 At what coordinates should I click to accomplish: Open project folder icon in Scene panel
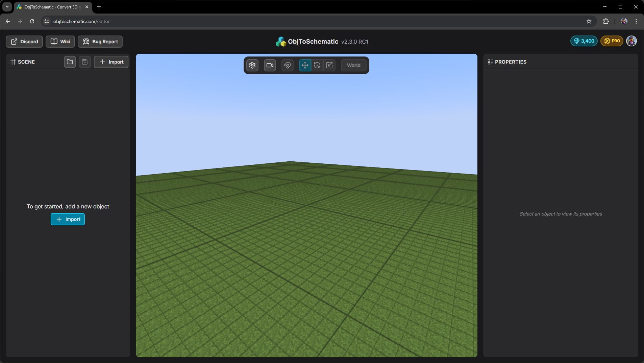70,62
